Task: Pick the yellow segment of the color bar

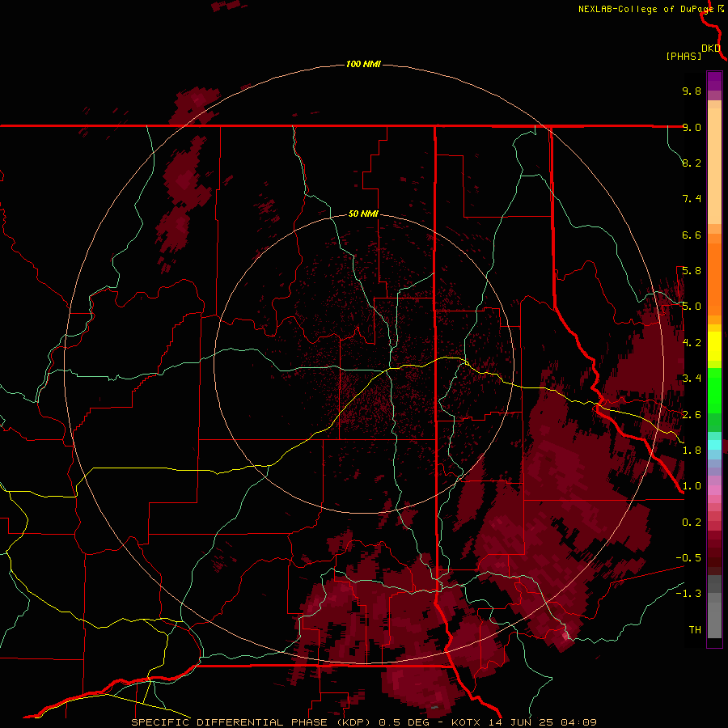Action: click(714, 346)
